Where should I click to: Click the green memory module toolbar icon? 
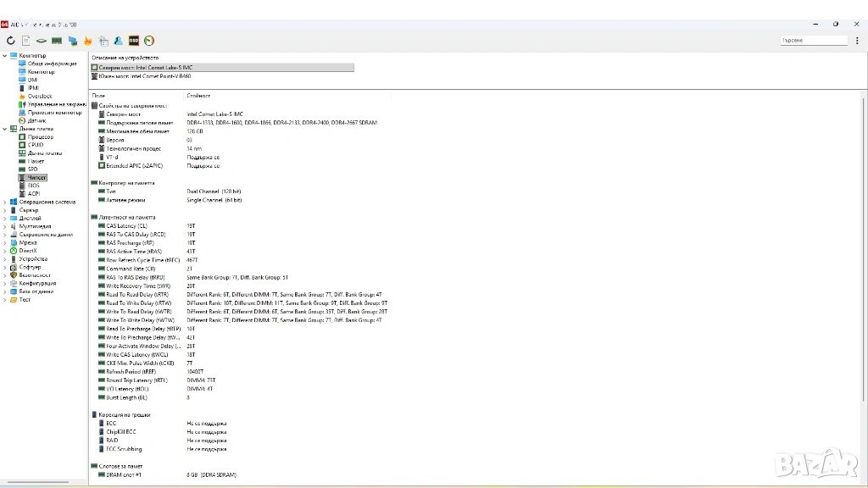tap(57, 40)
